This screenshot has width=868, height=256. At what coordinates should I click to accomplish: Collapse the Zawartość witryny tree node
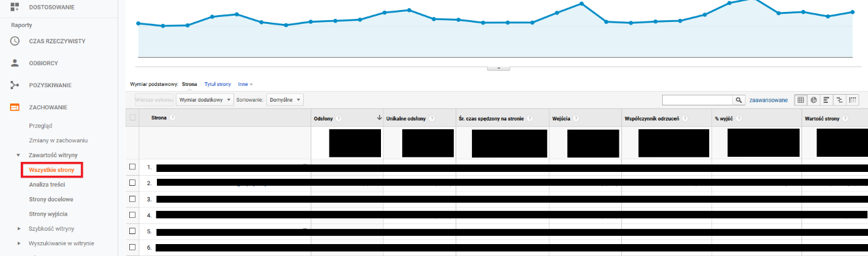[19, 155]
